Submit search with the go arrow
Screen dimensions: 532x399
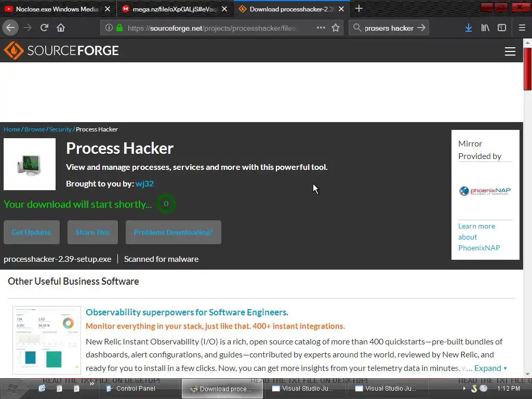[x=421, y=28]
